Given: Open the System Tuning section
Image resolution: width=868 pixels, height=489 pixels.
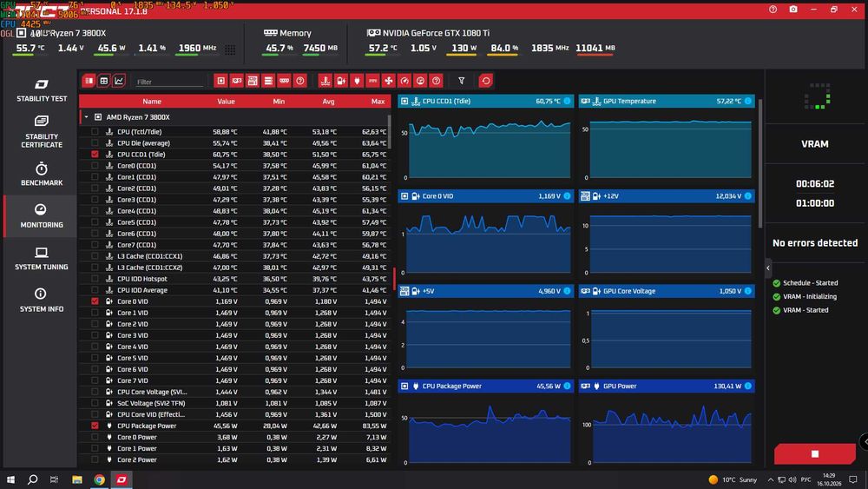Looking at the screenshot, I should pyautogui.click(x=42, y=259).
